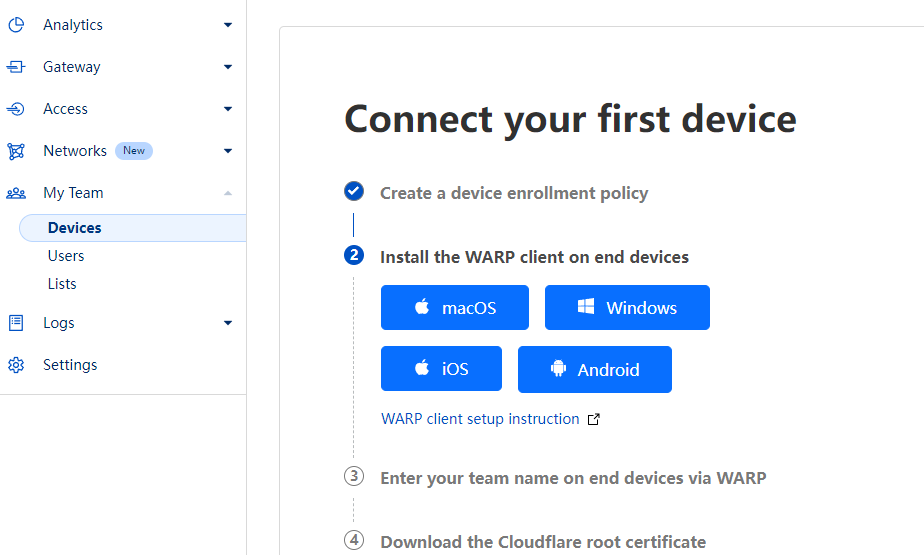Click the external link icon beside WARP instructions
Viewport: 924px width, 555px height.
[x=593, y=420]
